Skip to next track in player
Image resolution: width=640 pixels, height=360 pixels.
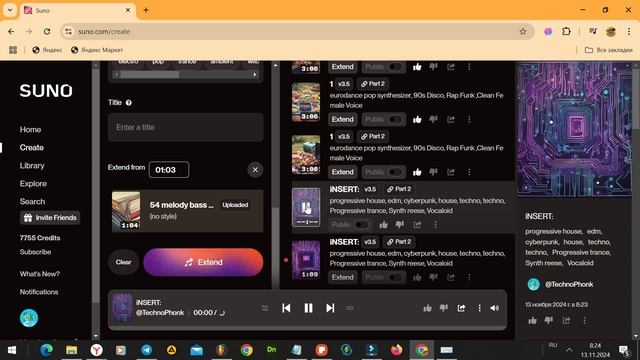pos(330,308)
